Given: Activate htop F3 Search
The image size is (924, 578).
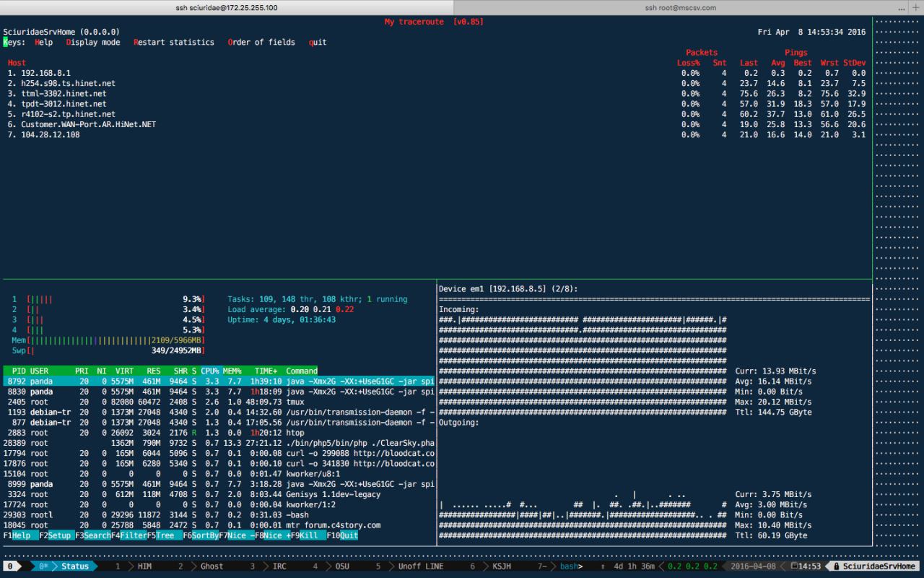Looking at the screenshot, I should pyautogui.click(x=93, y=535).
